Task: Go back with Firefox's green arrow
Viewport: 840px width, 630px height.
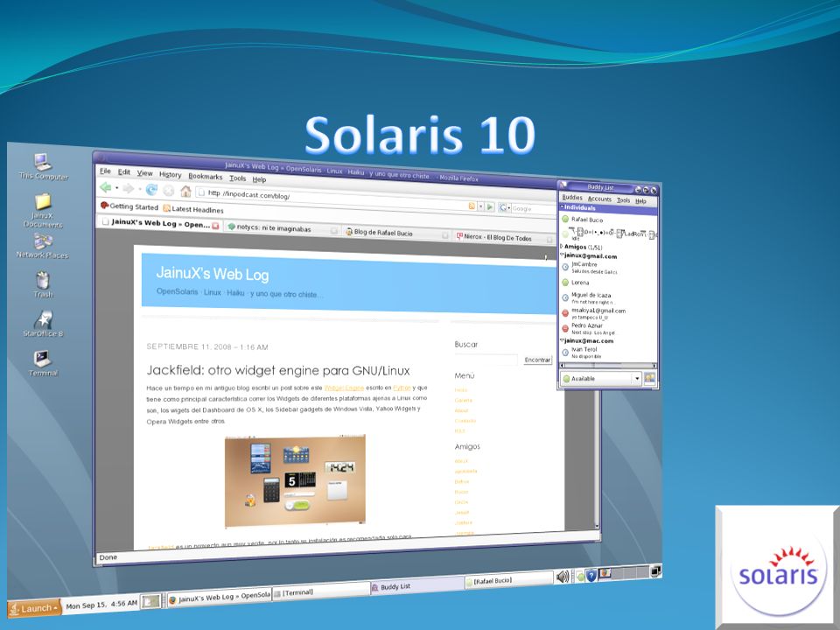Action: click(106, 187)
